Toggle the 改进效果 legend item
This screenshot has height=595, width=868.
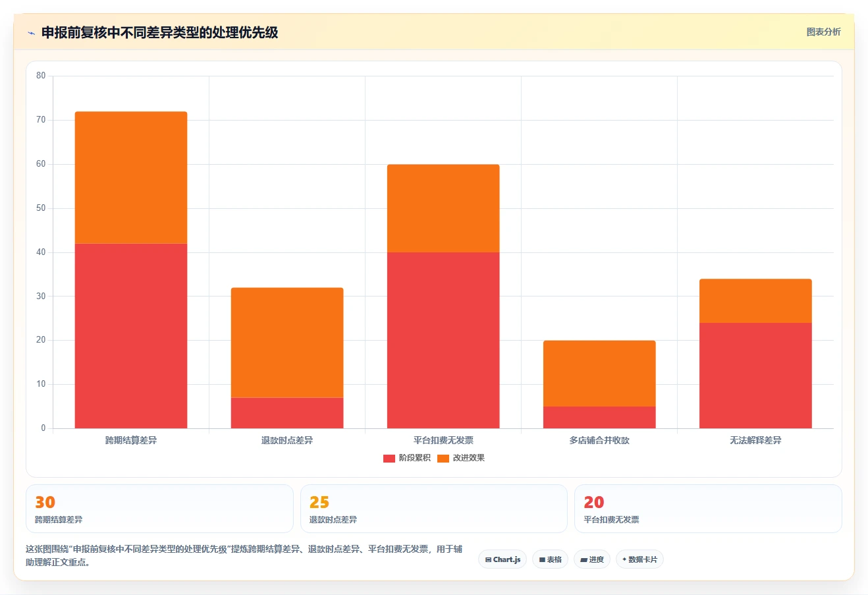(461, 458)
